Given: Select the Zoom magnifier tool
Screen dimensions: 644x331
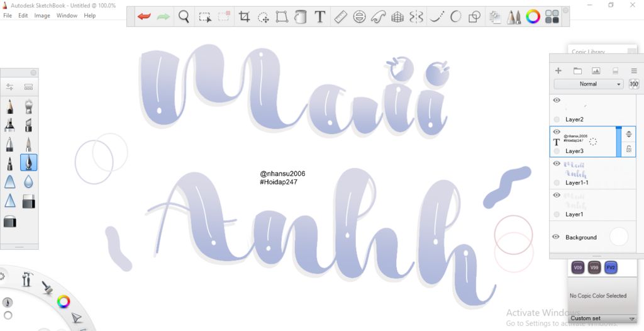Looking at the screenshot, I should [184, 17].
